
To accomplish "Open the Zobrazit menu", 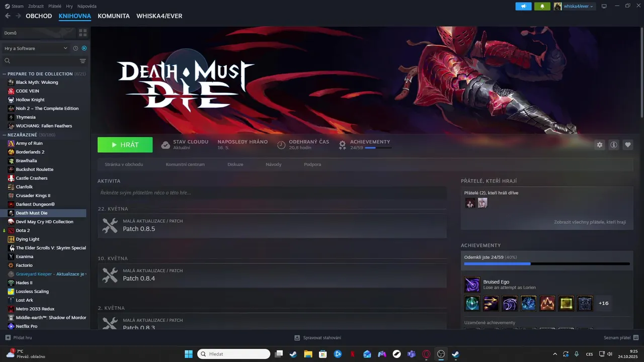I will click(x=36, y=6).
